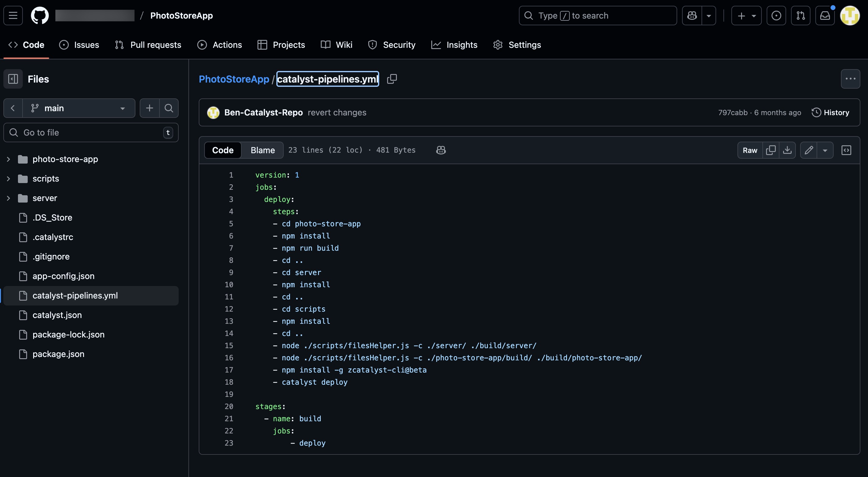Switch to Code view of file

click(x=223, y=150)
